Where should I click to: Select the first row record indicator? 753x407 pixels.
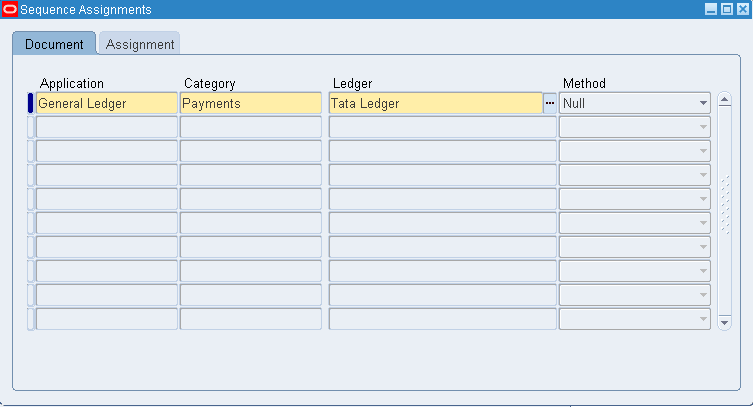pyautogui.click(x=31, y=103)
